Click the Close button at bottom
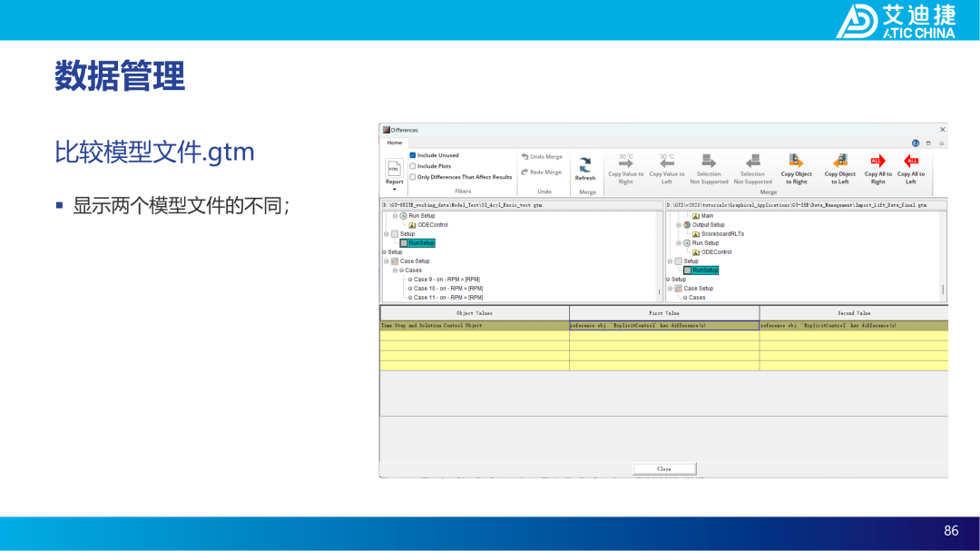This screenshot has width=980, height=551. (x=664, y=468)
